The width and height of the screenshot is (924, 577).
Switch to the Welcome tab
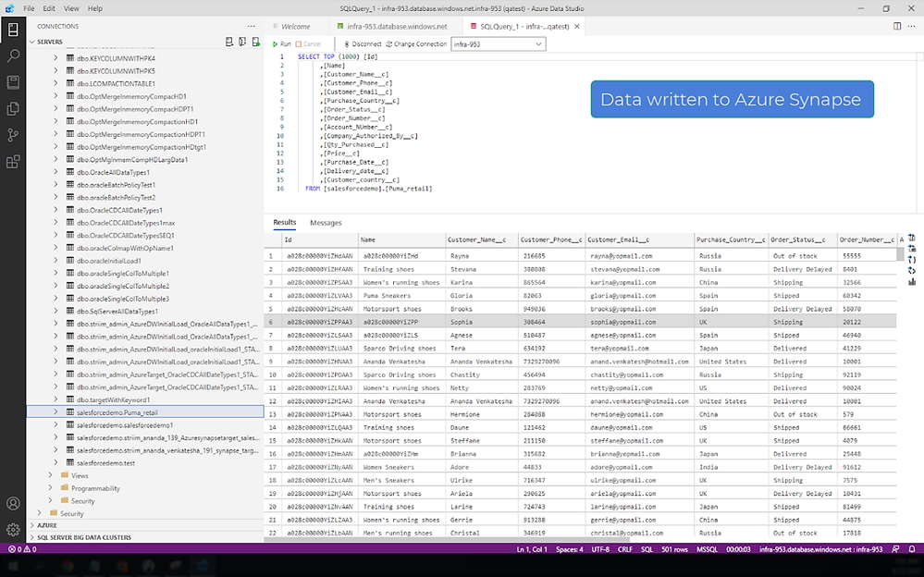tap(296, 27)
